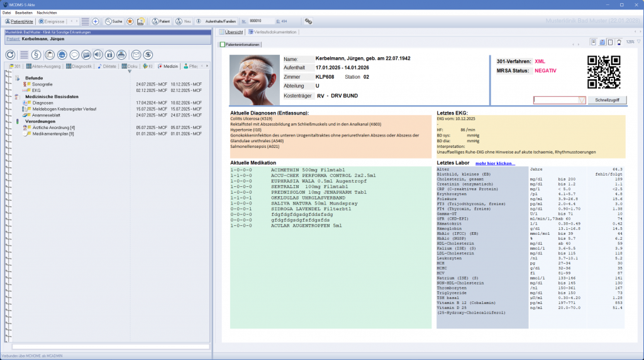Image resolution: width=644 pixels, height=360 pixels.
Task: Open the 120% zoom dropdown arrow
Action: pos(638,42)
